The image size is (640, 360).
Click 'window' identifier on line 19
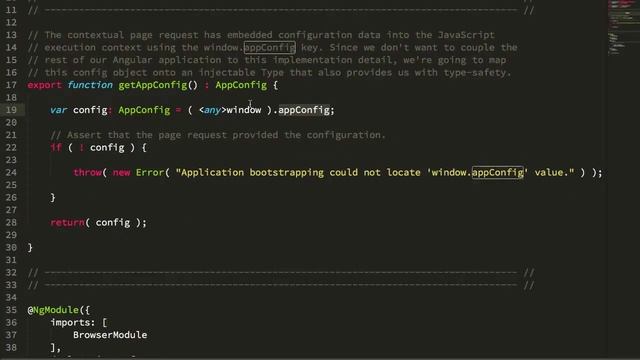pyautogui.click(x=244, y=110)
